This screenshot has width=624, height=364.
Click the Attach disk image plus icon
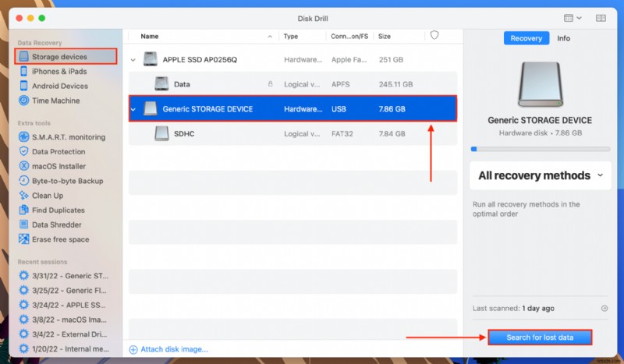[133, 349]
